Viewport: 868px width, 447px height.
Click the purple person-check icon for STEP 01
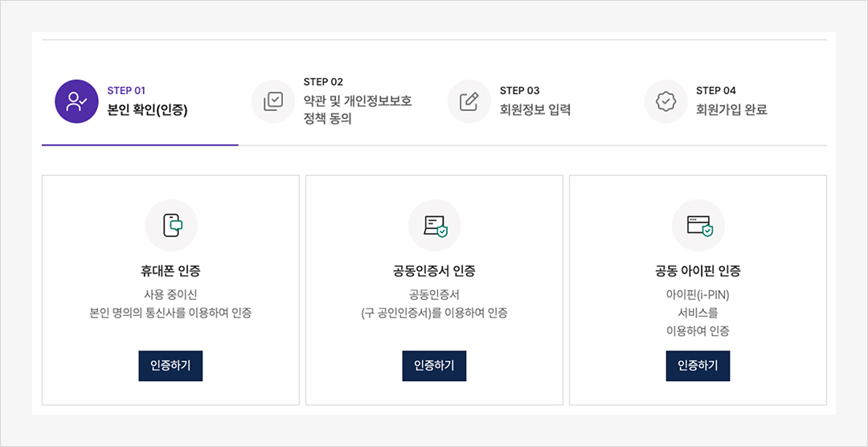click(x=76, y=101)
